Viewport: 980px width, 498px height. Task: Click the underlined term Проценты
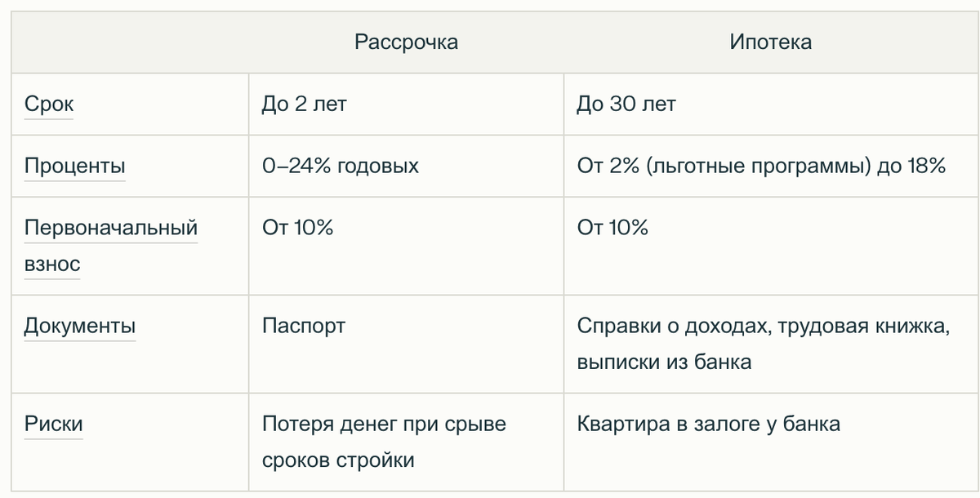point(74,167)
